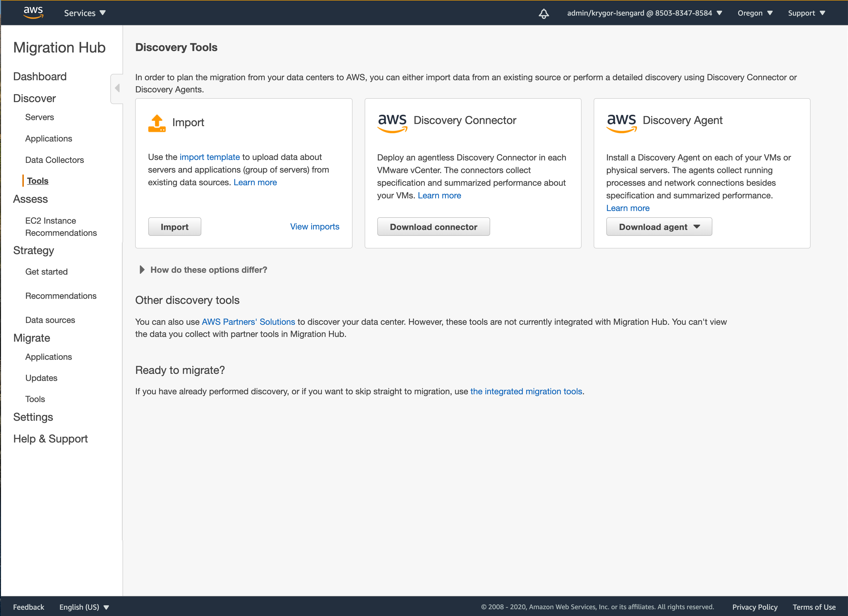Viewport: 848px width, 616px height.
Task: Open the Support dropdown menu
Action: click(x=806, y=13)
